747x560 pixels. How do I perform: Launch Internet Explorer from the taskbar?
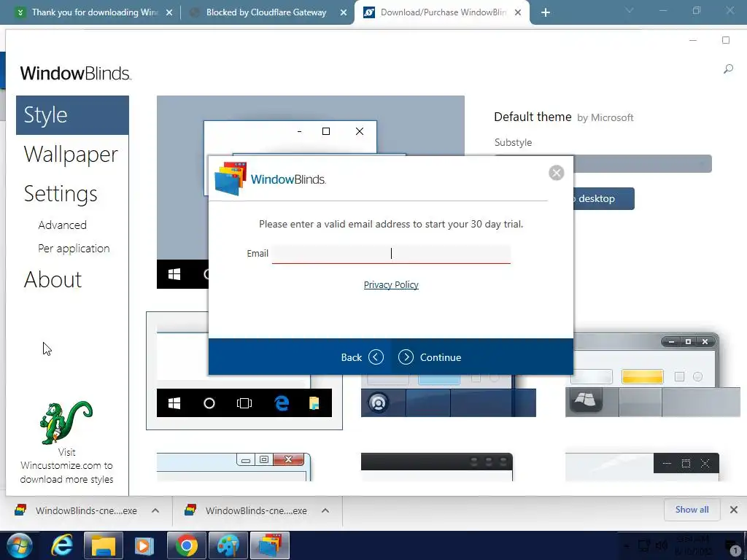pos(62,545)
